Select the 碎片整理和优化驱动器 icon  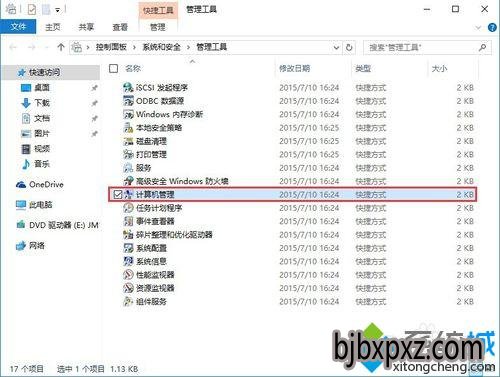click(128, 235)
